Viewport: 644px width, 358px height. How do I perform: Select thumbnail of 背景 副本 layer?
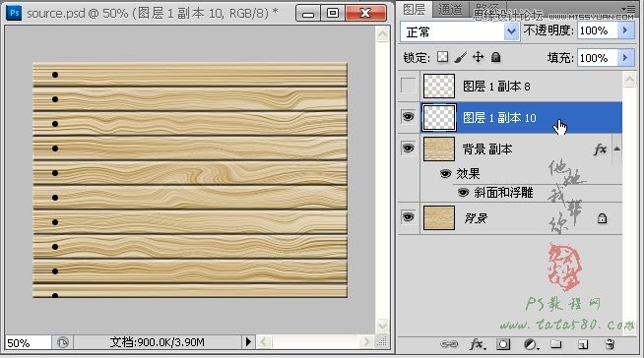coord(439,149)
